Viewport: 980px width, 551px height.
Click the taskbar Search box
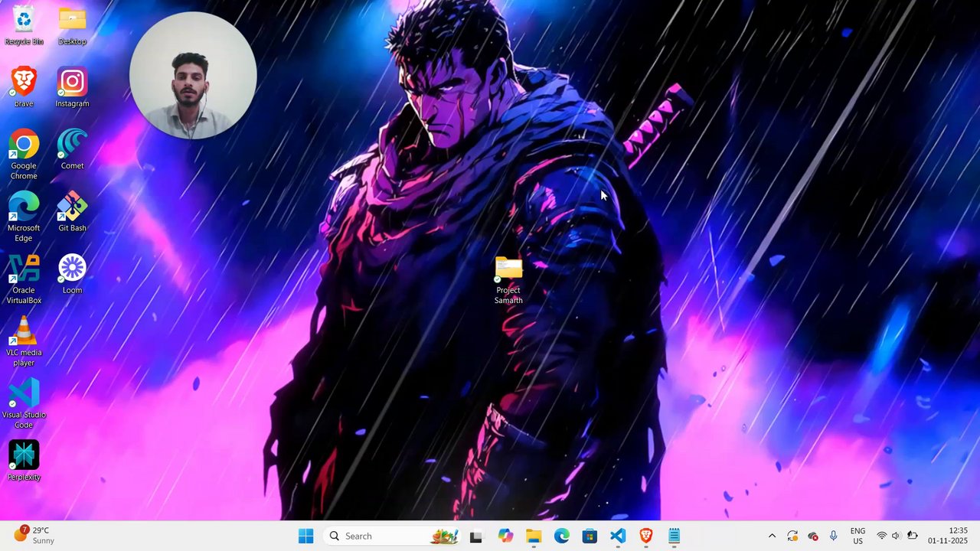coord(392,536)
